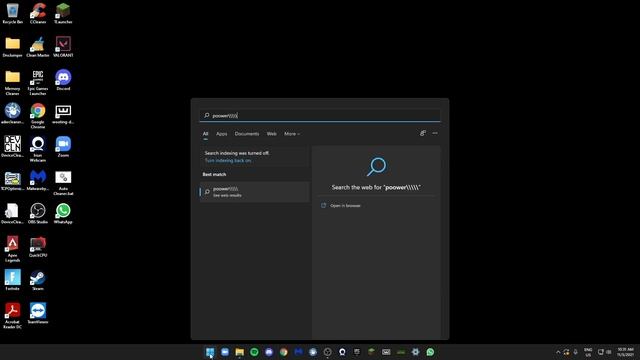Open the Memory Cleaner folder

[12, 82]
